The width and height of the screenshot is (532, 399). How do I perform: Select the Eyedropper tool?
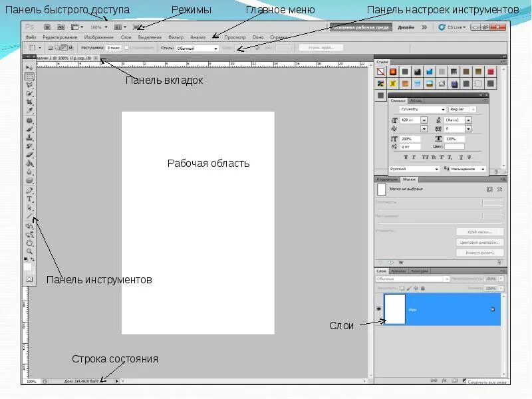pyautogui.click(x=29, y=110)
